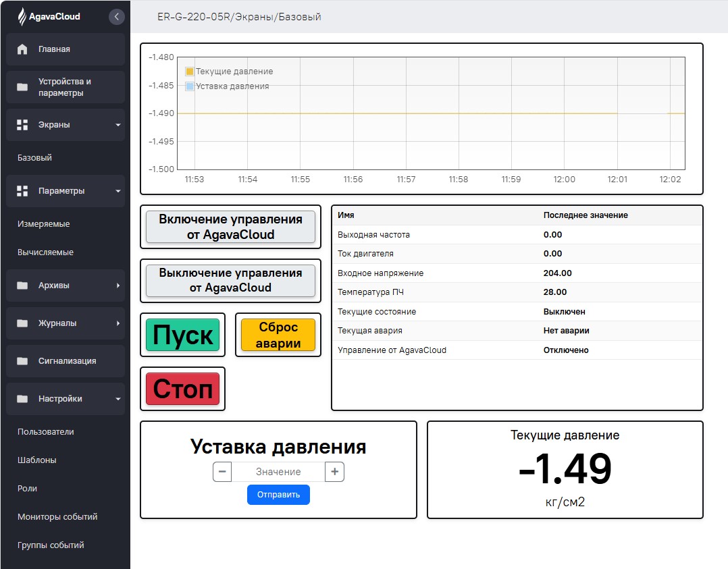Click the yellow pressure line on chart
The width and height of the screenshot is (728, 569).
point(397,113)
